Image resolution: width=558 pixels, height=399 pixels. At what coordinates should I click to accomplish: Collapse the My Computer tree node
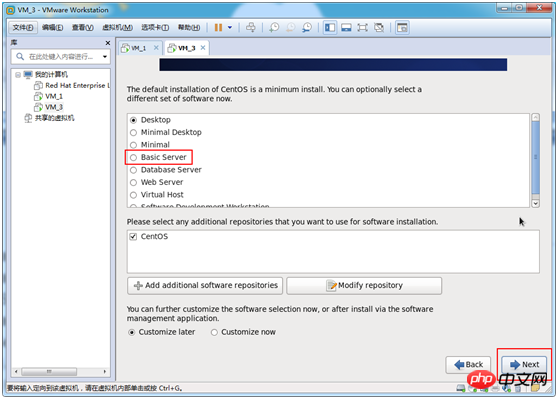click(x=18, y=75)
